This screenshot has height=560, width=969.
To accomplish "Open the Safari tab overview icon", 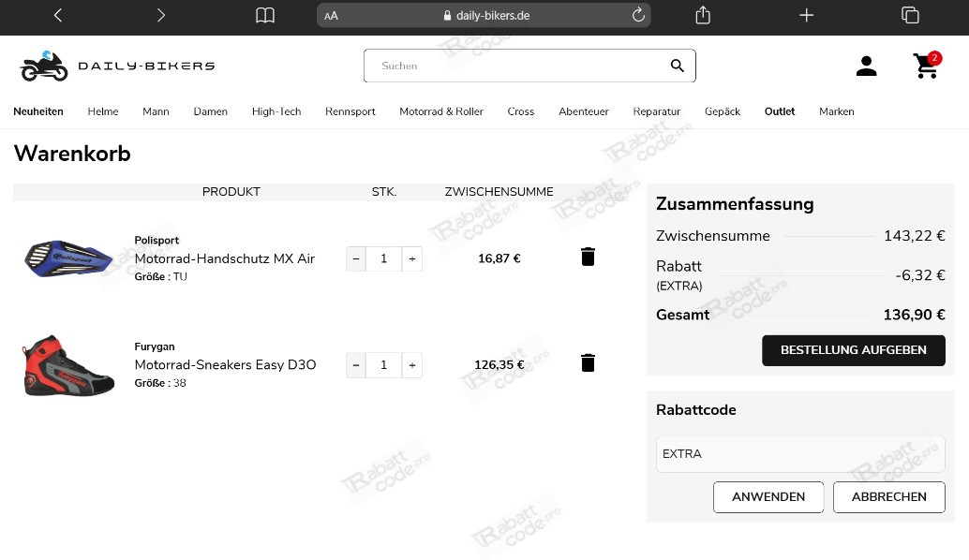I will tap(909, 15).
